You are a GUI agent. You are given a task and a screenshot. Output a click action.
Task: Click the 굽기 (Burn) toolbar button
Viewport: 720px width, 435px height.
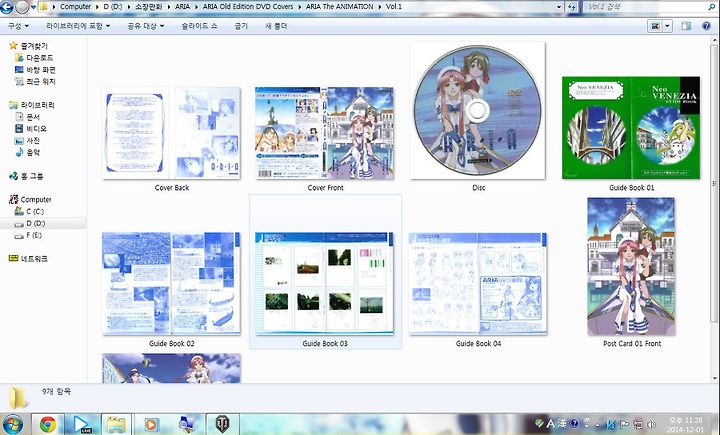tap(241, 26)
